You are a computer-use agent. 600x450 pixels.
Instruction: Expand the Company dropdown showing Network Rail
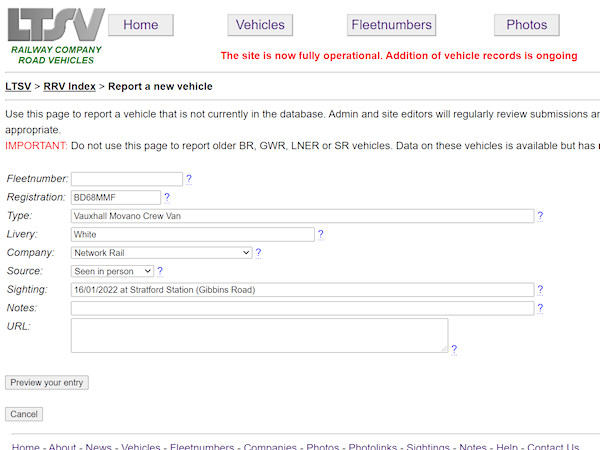pos(161,253)
